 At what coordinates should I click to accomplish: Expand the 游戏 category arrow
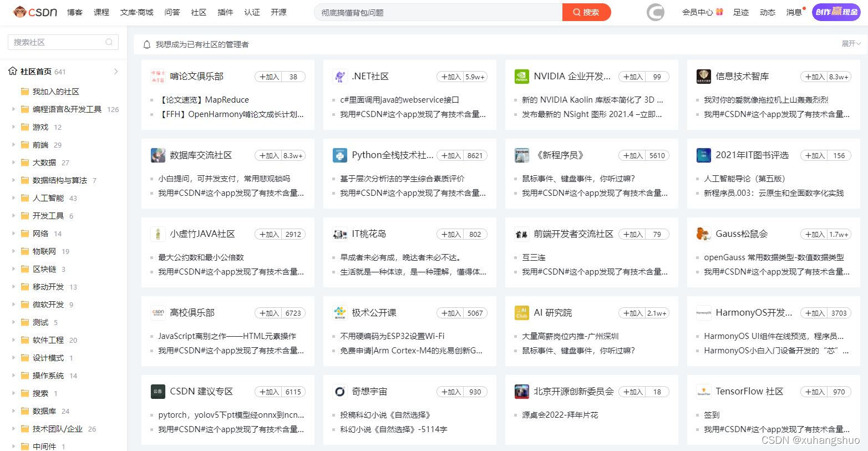click(13, 127)
